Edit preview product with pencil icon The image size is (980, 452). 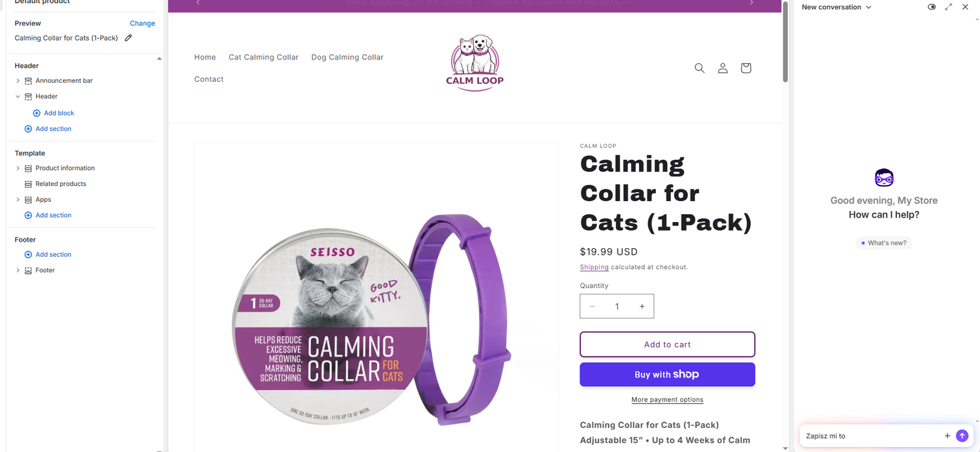coord(128,38)
